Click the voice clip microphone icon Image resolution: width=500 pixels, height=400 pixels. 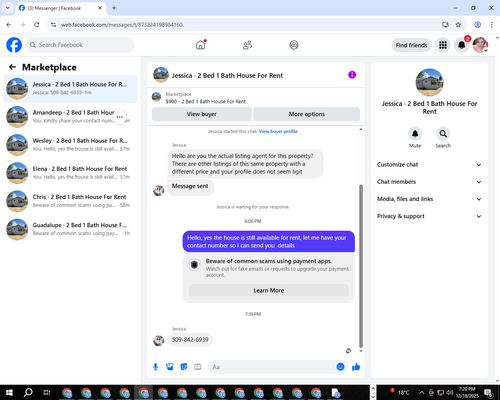pos(155,367)
